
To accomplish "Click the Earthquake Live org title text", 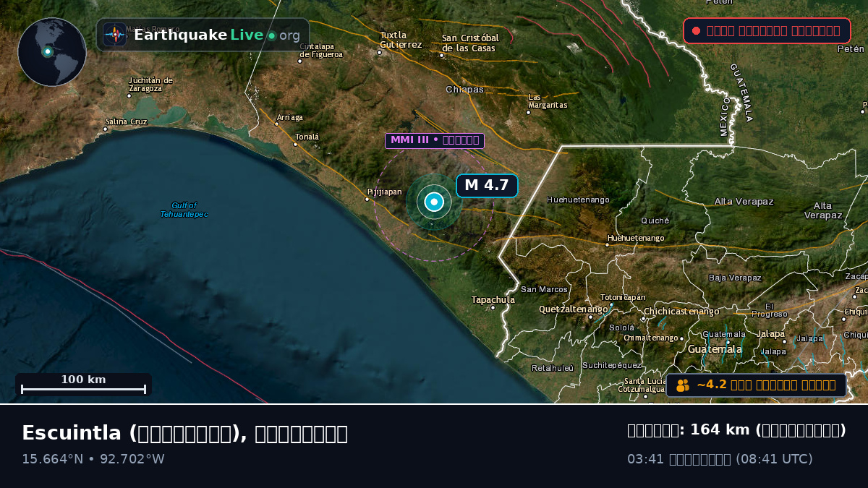I will (x=216, y=35).
